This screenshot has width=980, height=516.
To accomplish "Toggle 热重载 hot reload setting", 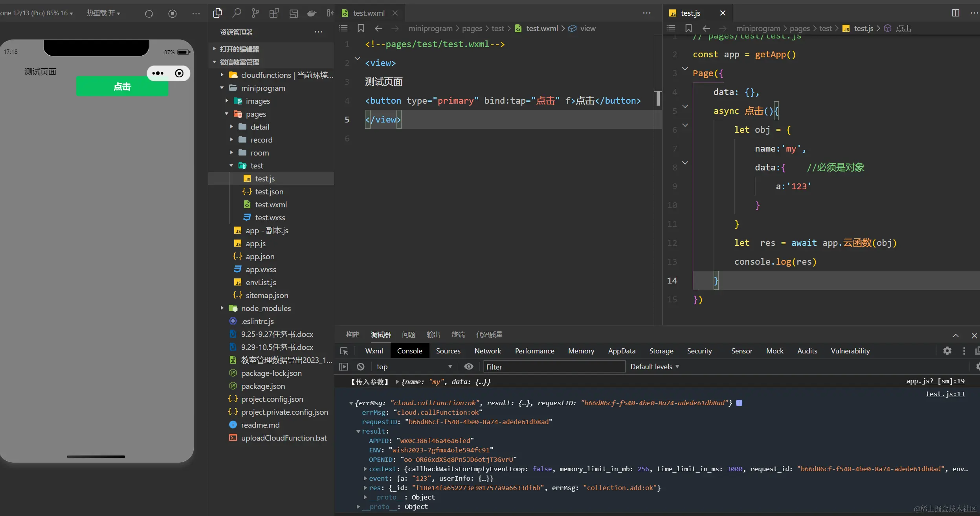I will [103, 13].
